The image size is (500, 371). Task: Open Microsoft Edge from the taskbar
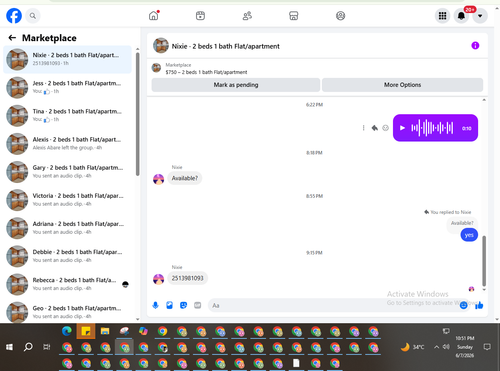(x=67, y=331)
